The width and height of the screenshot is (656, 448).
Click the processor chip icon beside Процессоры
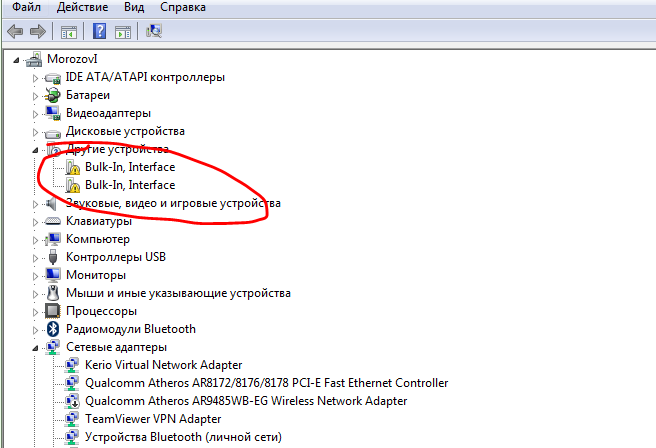click(x=53, y=311)
